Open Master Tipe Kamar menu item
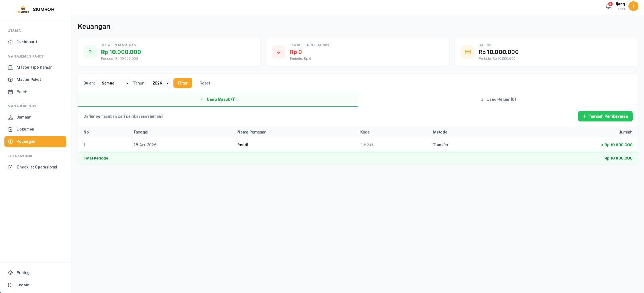This screenshot has height=293, width=644. 35,68
